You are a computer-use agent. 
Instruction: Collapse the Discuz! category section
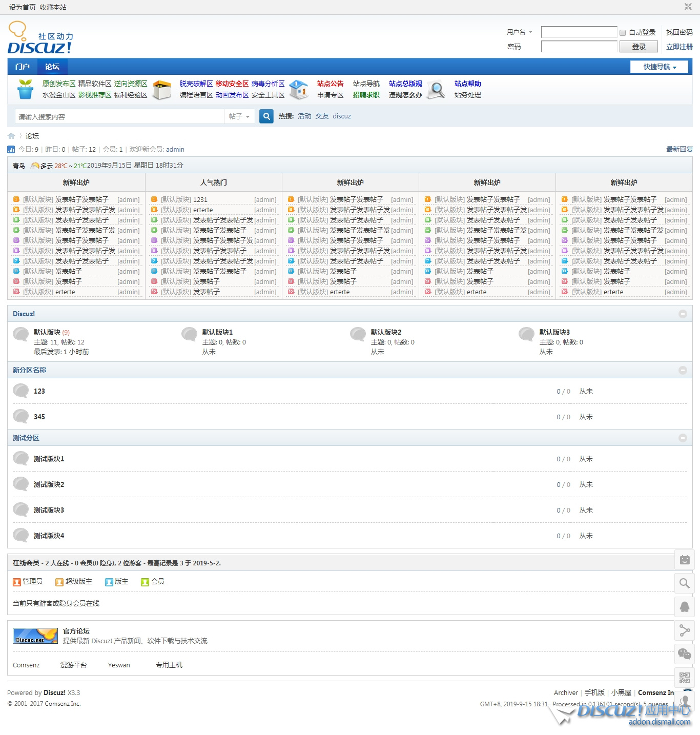pyautogui.click(x=683, y=314)
